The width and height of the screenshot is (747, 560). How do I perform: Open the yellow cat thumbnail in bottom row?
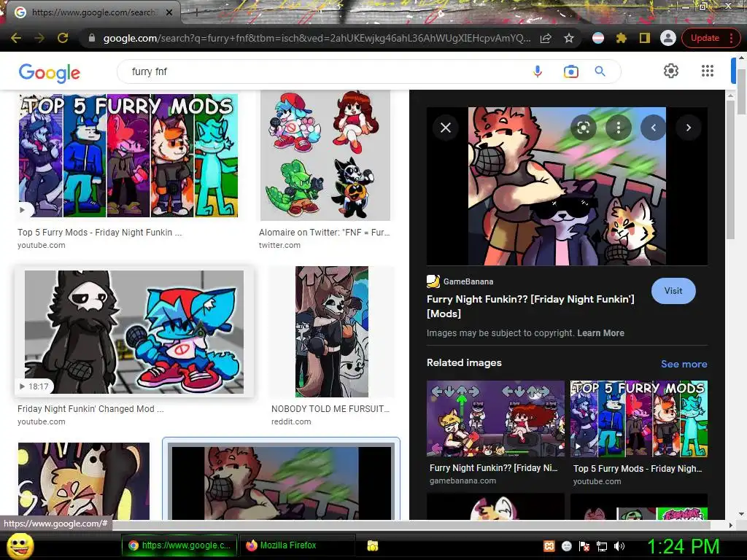[84, 481]
